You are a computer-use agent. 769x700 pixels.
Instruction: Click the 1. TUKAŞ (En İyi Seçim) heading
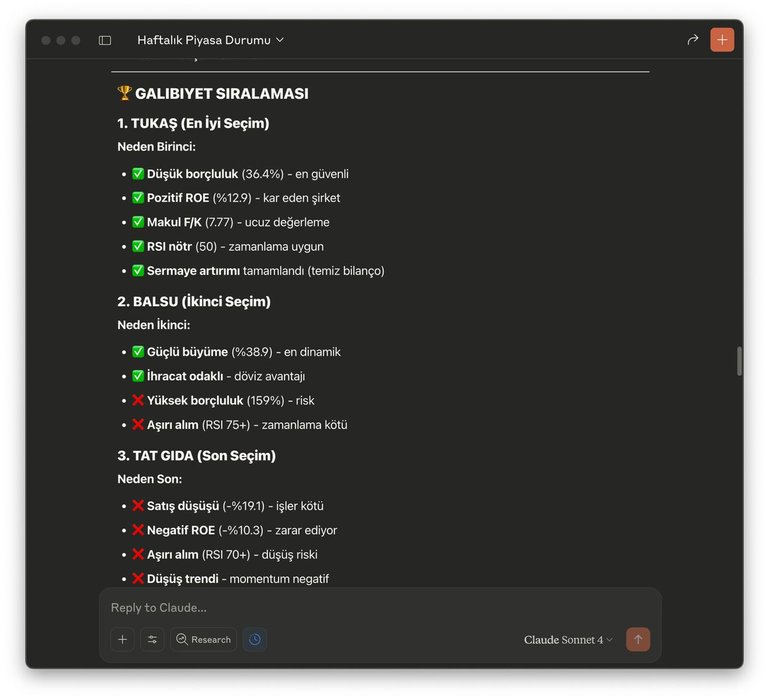click(193, 123)
